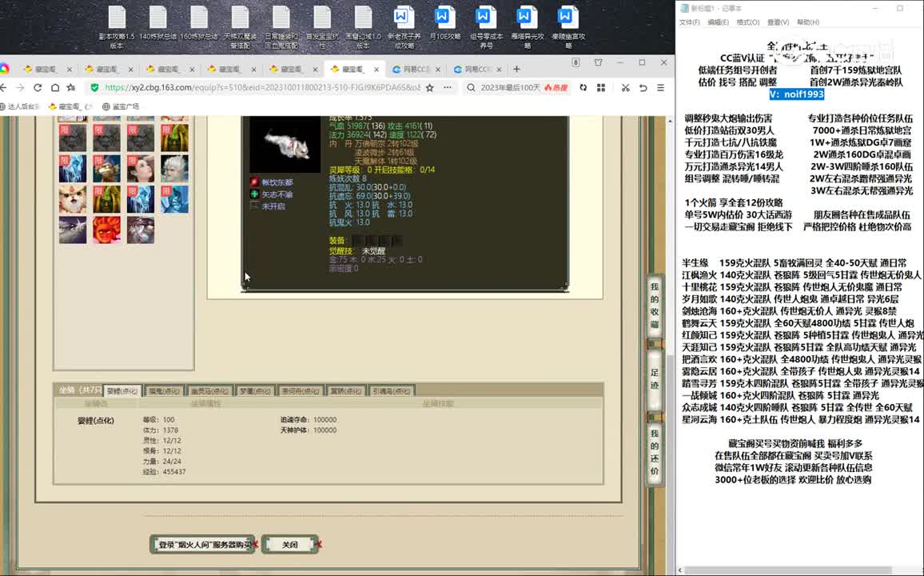The height and width of the screenshot is (576, 924).
Task: Open the 足迹 side button
Action: [x=655, y=379]
